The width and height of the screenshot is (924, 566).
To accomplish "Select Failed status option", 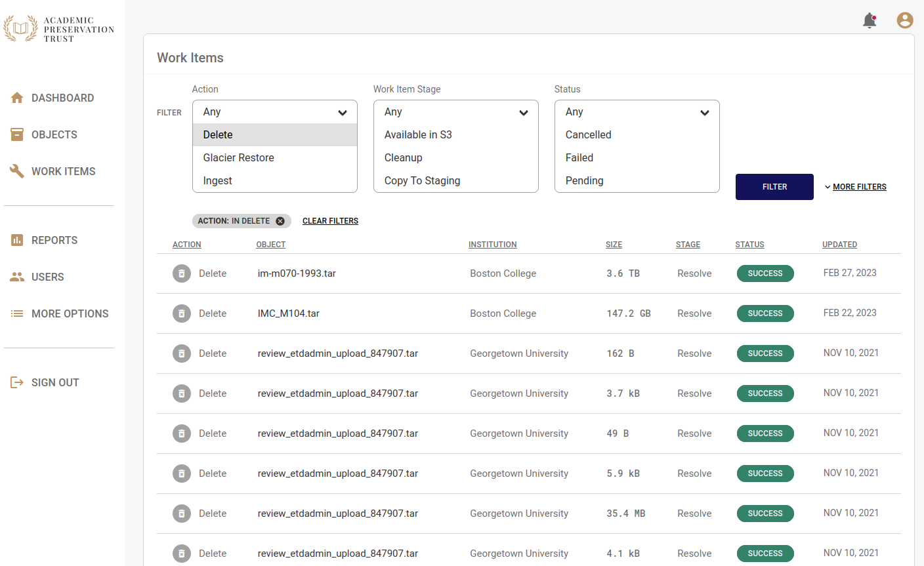I will (637, 157).
